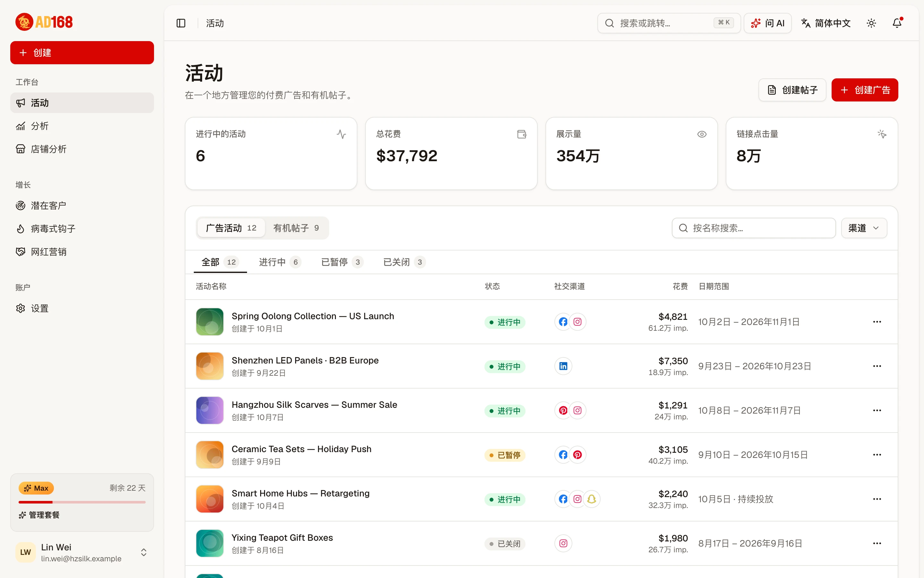Expand the 渠道 channel dropdown
The height and width of the screenshot is (578, 924).
[x=864, y=228]
